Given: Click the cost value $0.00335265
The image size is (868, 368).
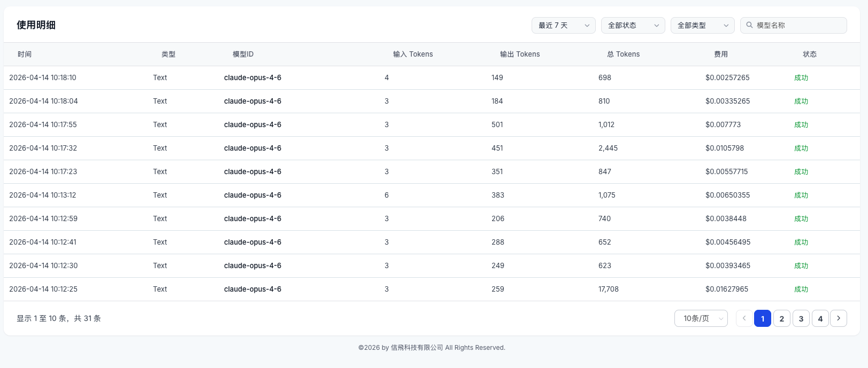Looking at the screenshot, I should [x=727, y=101].
